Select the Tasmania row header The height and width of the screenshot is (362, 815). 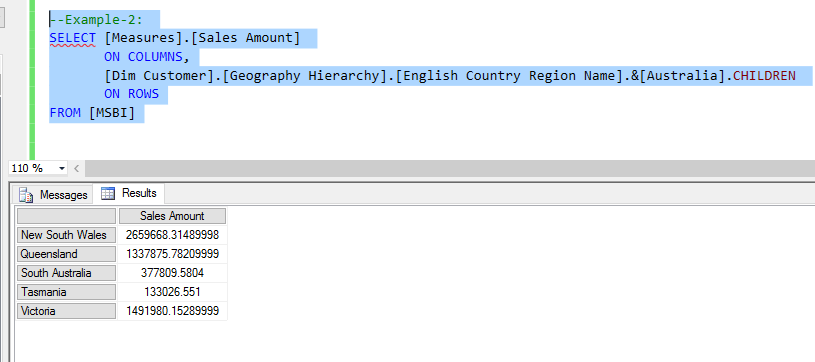click(x=66, y=292)
